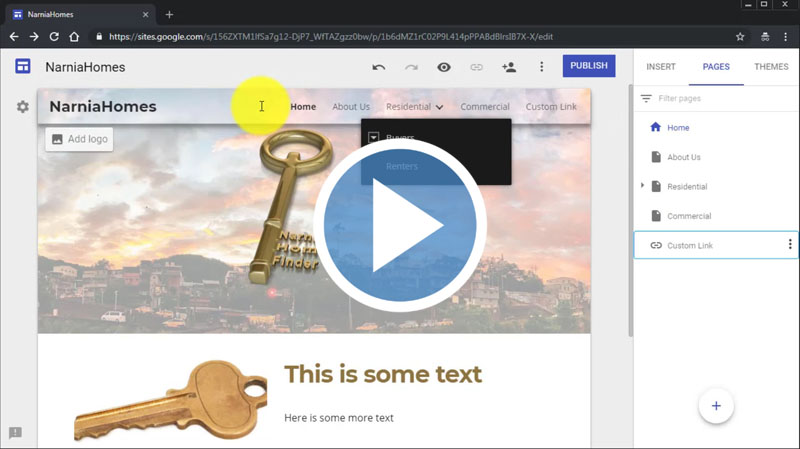Click the undo arrow icon
800x449 pixels.
click(378, 67)
